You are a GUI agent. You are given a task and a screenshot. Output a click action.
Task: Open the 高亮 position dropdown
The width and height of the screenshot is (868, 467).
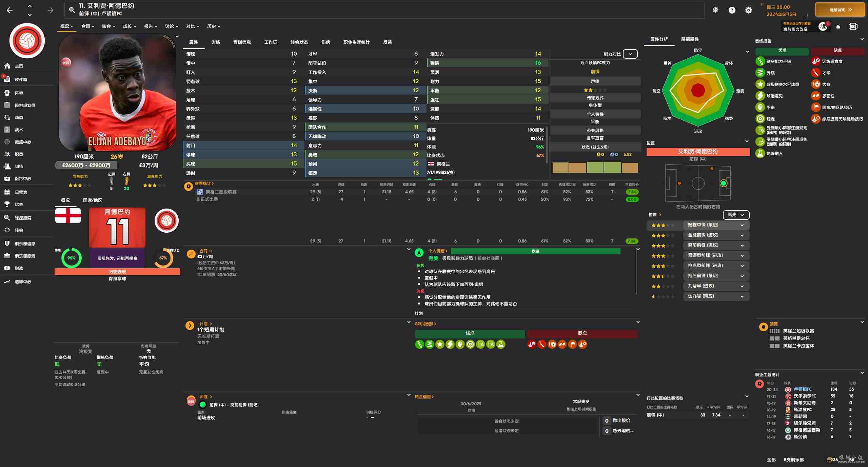click(x=736, y=215)
